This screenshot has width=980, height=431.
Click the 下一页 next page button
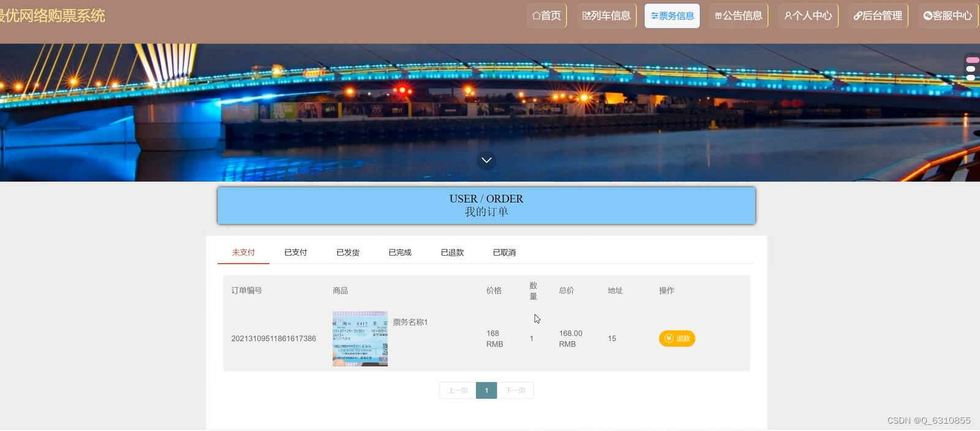tap(515, 391)
